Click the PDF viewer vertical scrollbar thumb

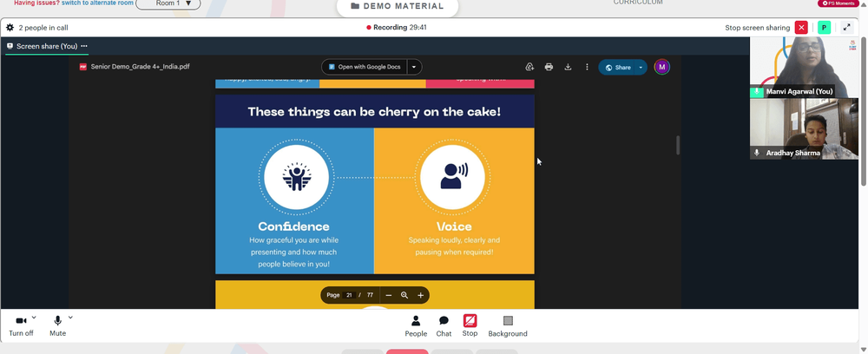pyautogui.click(x=677, y=145)
